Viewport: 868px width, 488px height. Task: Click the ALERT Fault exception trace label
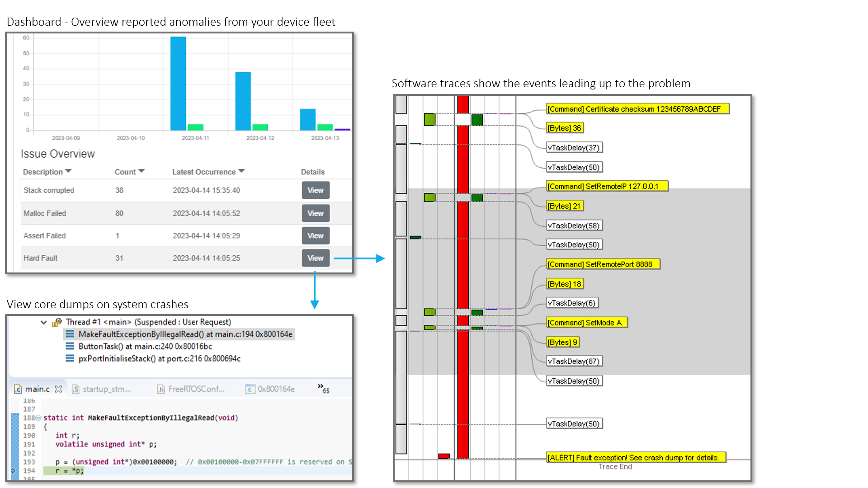click(x=635, y=457)
